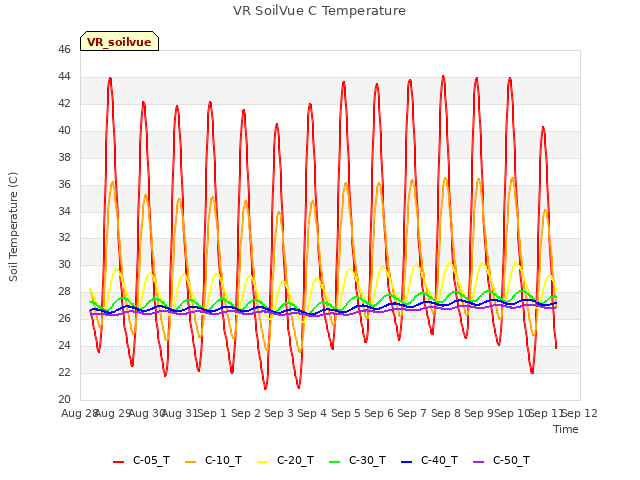Viewport: 640px width, 480px height.
Task: Toggle the C-20_T legend entry
Action: click(x=286, y=460)
